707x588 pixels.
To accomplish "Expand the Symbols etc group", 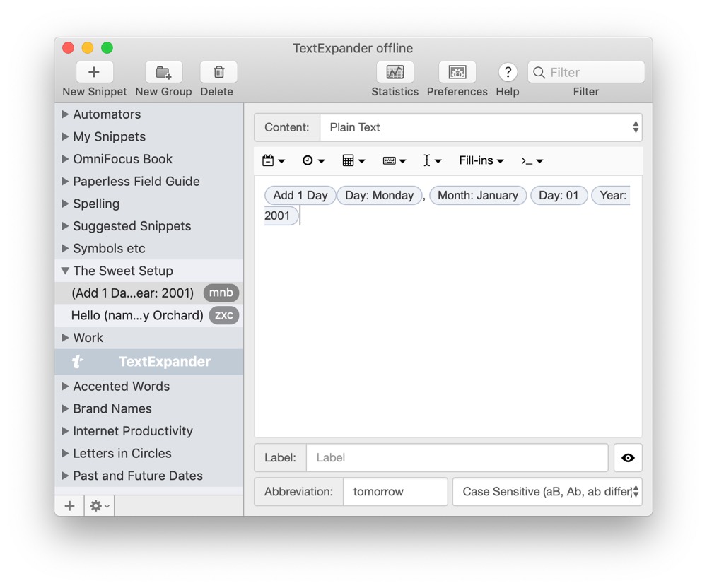I will (65, 248).
